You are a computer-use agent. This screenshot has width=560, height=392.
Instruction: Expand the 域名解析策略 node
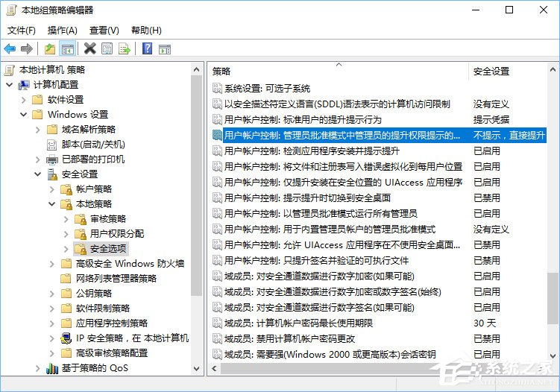38,130
